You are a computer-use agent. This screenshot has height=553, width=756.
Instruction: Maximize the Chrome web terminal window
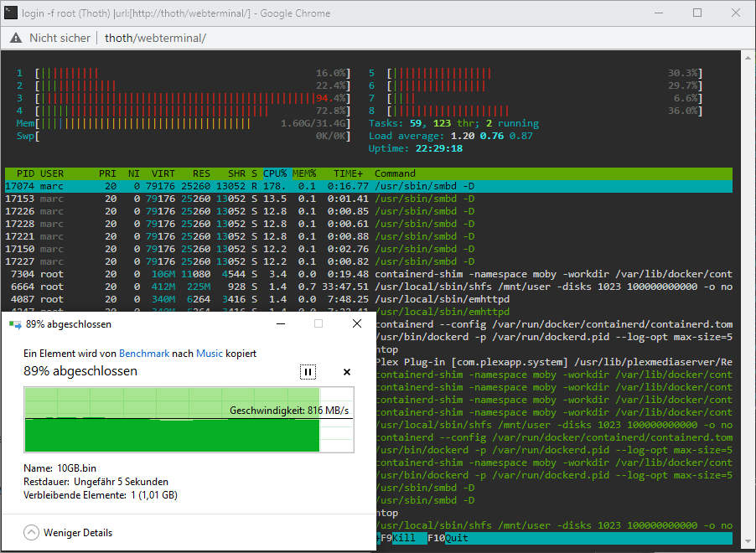697,13
